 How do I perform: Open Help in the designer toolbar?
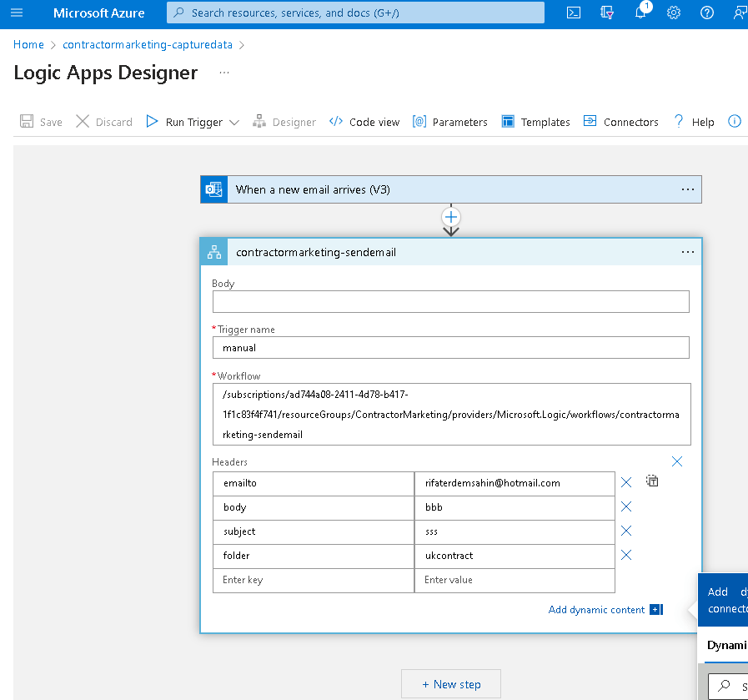(x=694, y=122)
